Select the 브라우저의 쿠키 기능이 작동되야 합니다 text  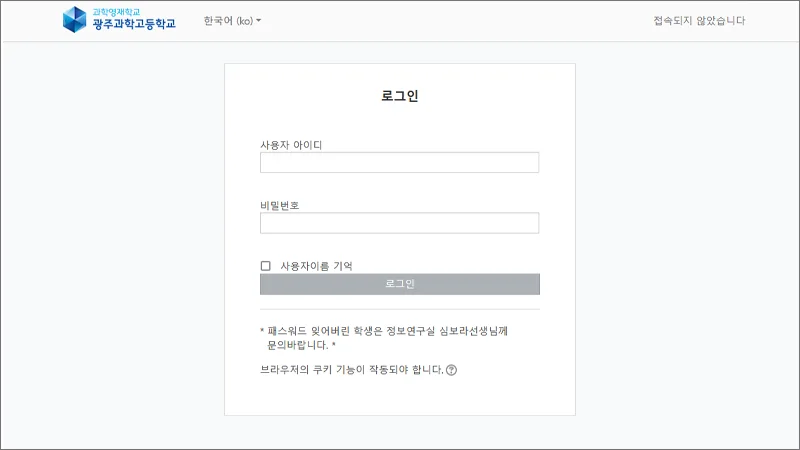[x=352, y=370]
